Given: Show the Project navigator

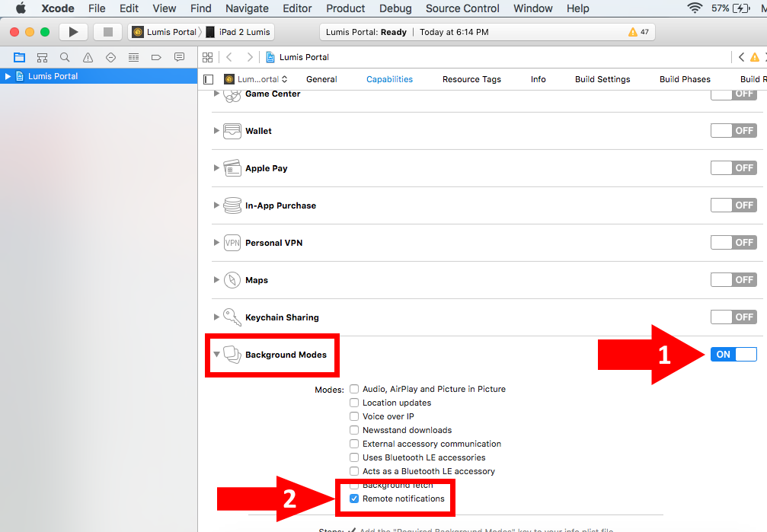Looking at the screenshot, I should click(19, 58).
